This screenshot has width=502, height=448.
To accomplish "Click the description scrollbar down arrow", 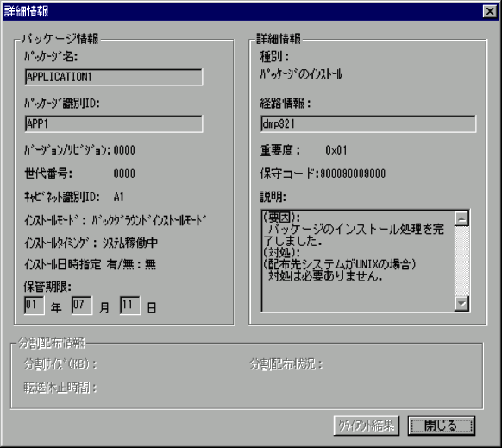I will pos(461,304).
